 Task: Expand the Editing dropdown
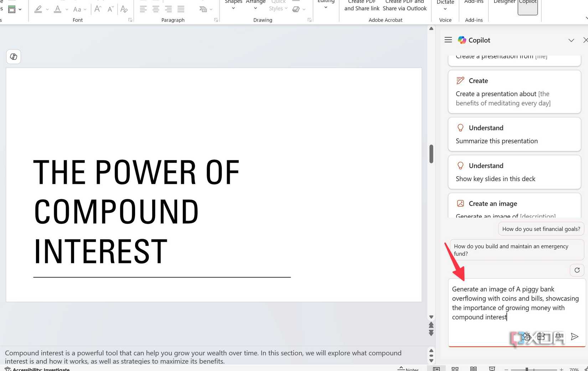(x=326, y=4)
